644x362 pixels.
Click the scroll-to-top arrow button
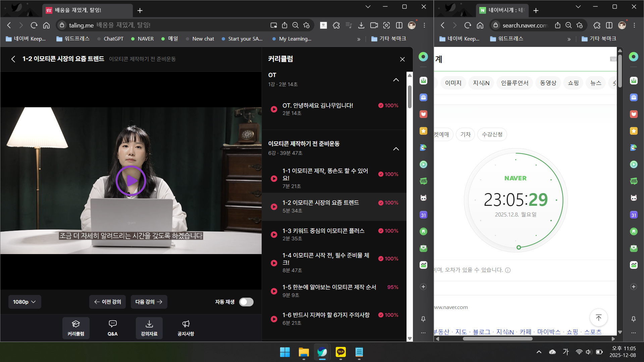tap(598, 317)
